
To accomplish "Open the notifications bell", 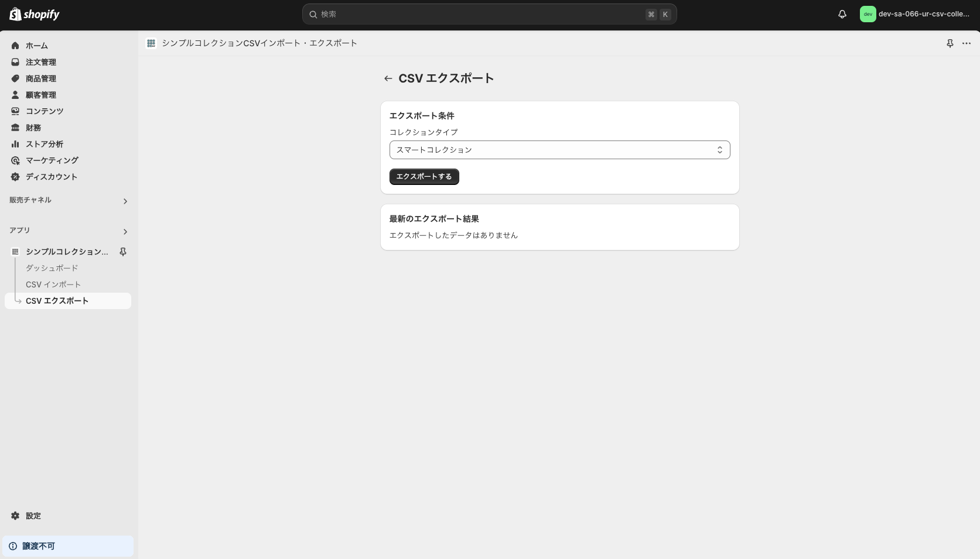I will [x=842, y=14].
